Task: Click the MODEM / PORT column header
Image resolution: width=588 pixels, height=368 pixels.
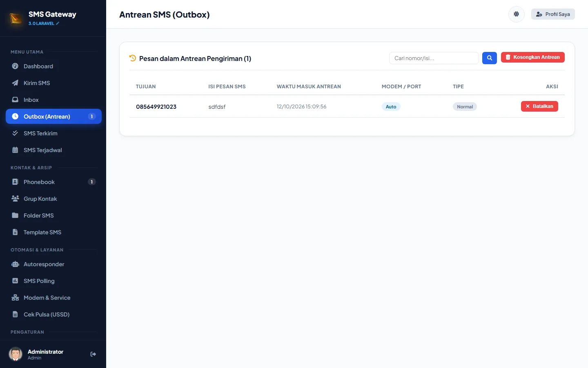Action: coord(401,87)
